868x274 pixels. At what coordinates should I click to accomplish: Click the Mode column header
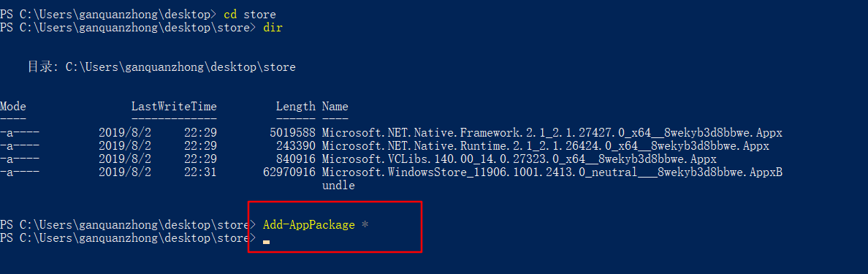pyautogui.click(x=13, y=106)
